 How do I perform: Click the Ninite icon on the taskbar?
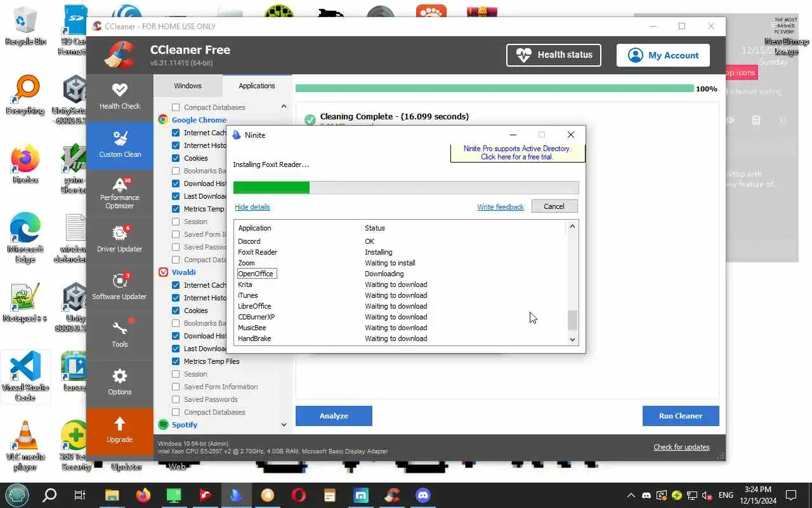236,495
